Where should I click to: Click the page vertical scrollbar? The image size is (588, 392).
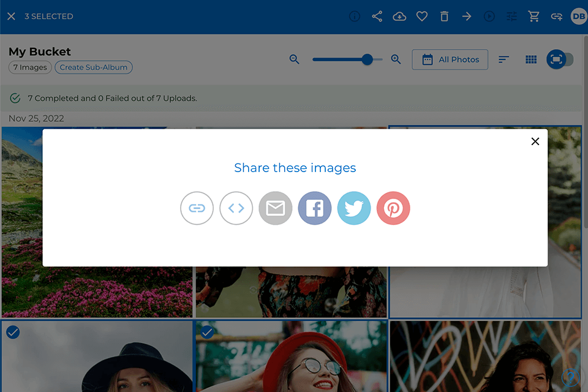point(586,131)
